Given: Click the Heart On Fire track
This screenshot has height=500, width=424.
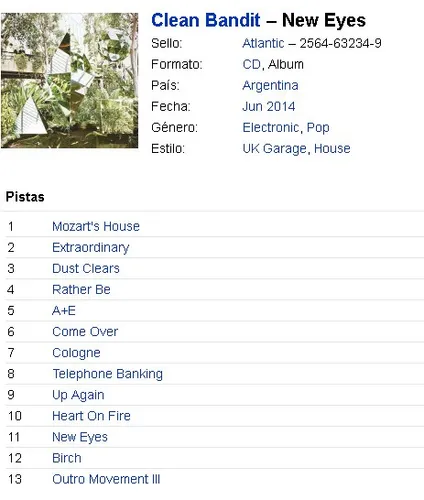Looking at the screenshot, I should 91,416.
